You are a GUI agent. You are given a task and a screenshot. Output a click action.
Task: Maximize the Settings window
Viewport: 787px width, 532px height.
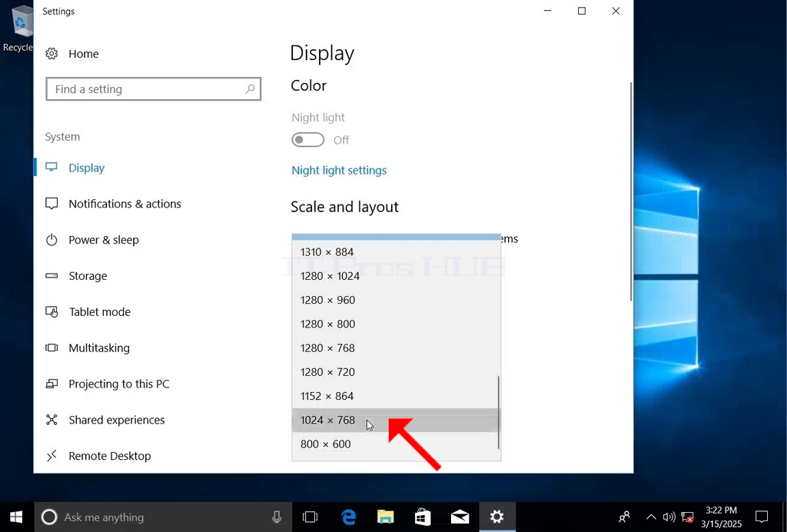[582, 11]
